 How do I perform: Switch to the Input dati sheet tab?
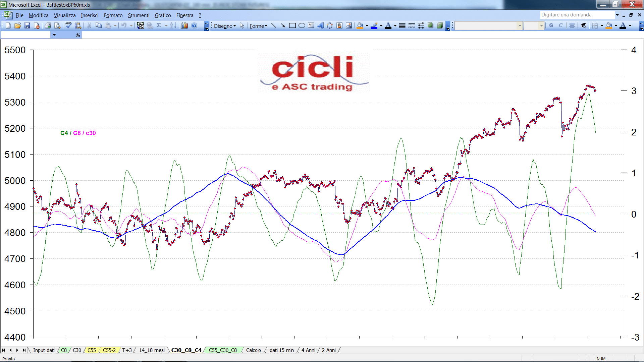(x=44, y=350)
